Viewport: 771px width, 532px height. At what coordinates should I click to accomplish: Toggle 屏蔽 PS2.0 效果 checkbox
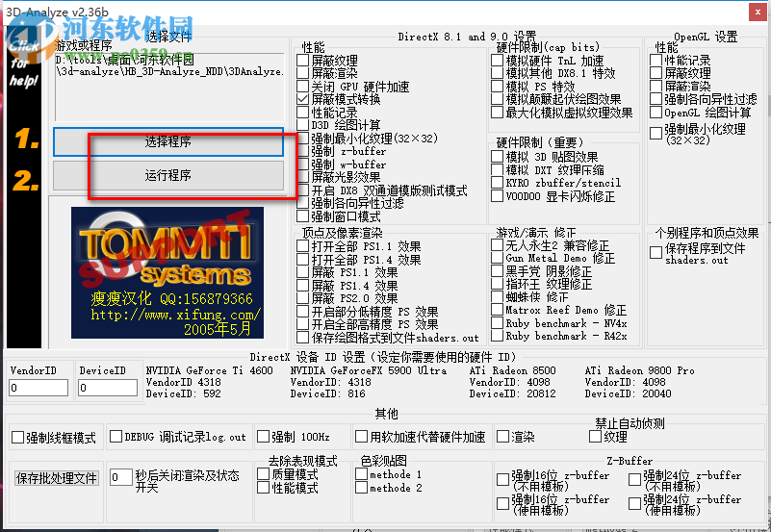(303, 298)
